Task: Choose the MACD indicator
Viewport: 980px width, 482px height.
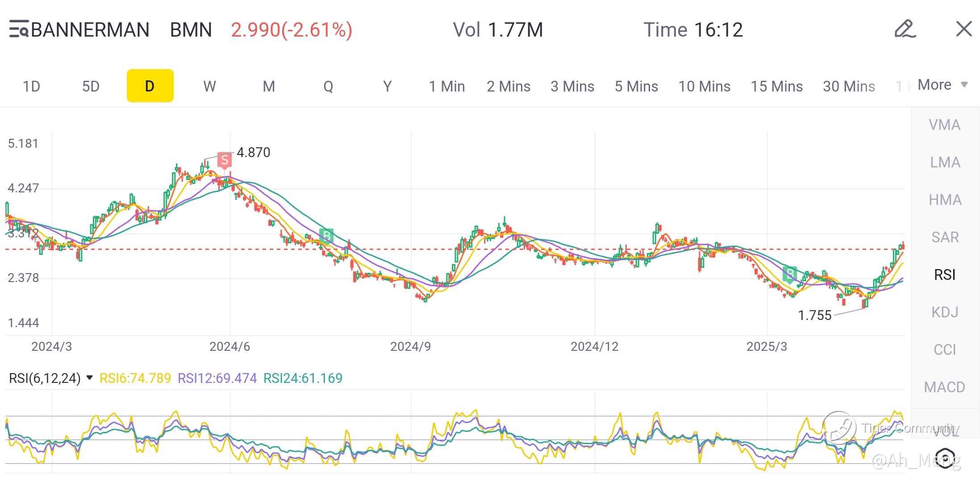Action: (944, 387)
